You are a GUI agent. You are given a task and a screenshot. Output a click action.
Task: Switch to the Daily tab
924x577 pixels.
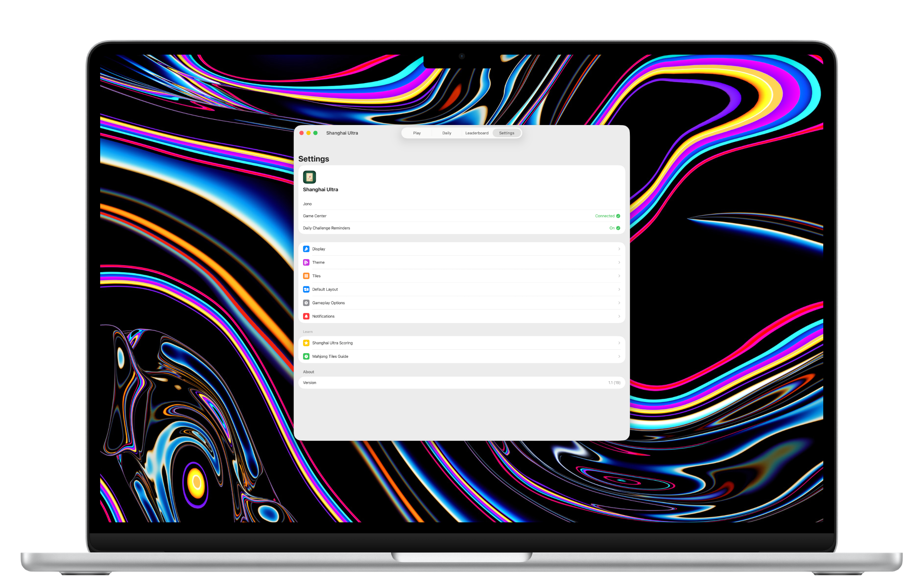[x=447, y=133]
